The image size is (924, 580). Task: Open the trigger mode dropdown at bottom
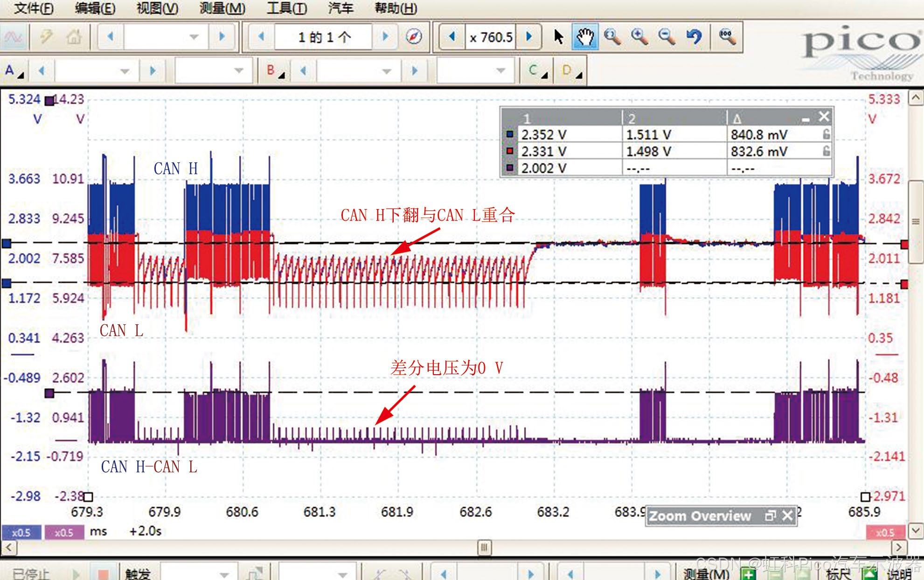click(224, 574)
